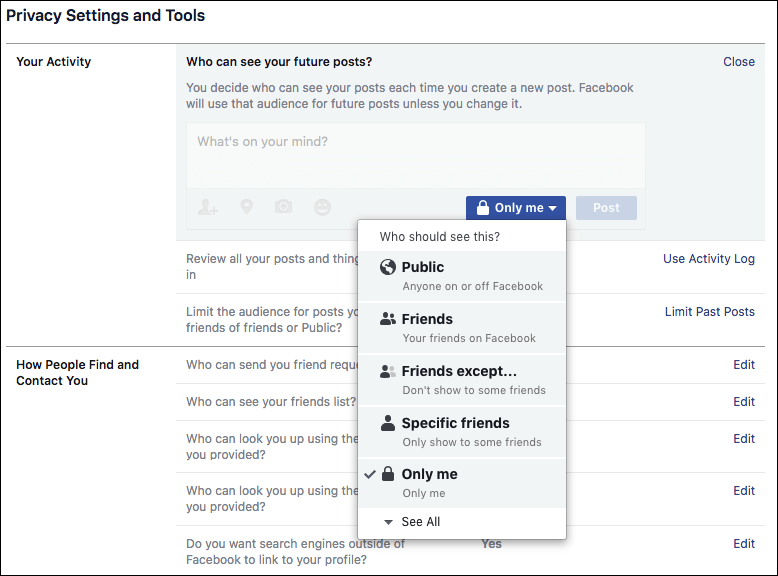Click 'Who should see this?' menu header

pos(440,237)
